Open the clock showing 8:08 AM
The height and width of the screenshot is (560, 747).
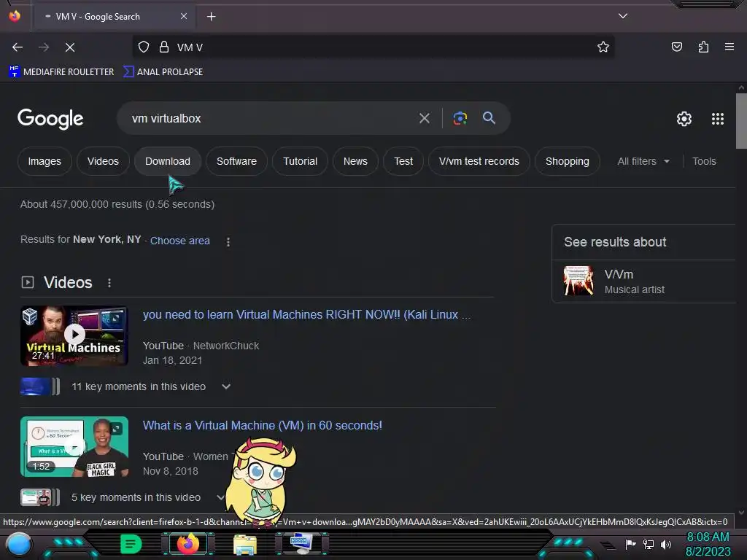708,544
